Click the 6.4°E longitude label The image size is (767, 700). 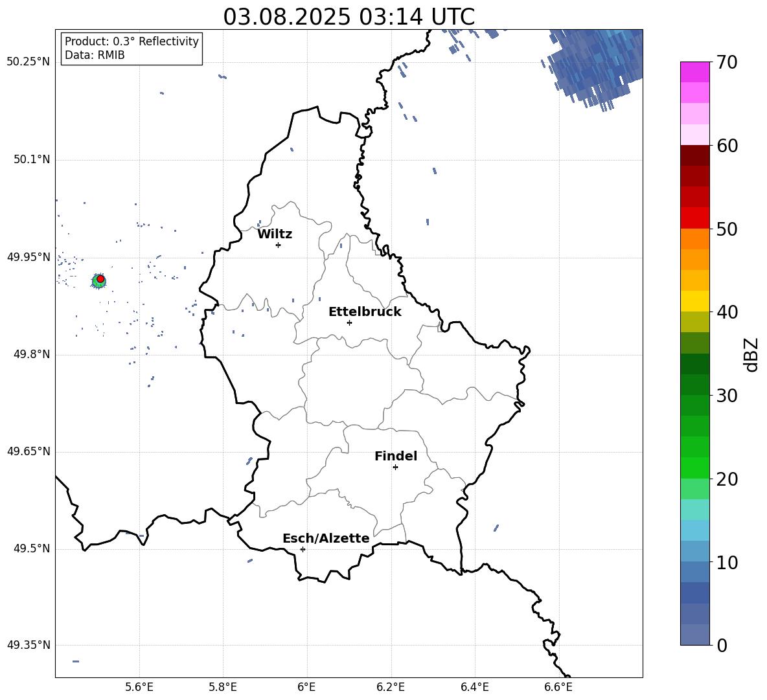474,687
